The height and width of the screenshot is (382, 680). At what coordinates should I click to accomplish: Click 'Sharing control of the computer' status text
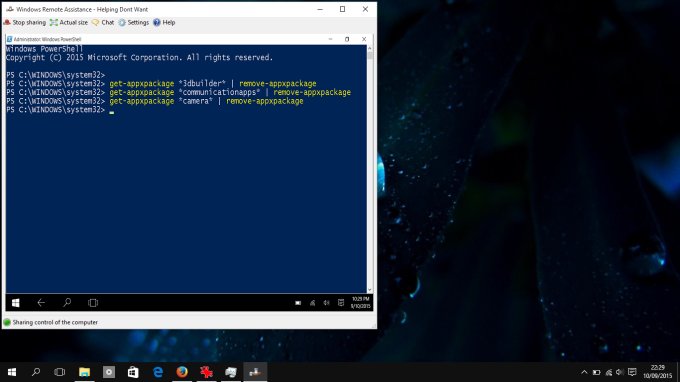coord(55,322)
